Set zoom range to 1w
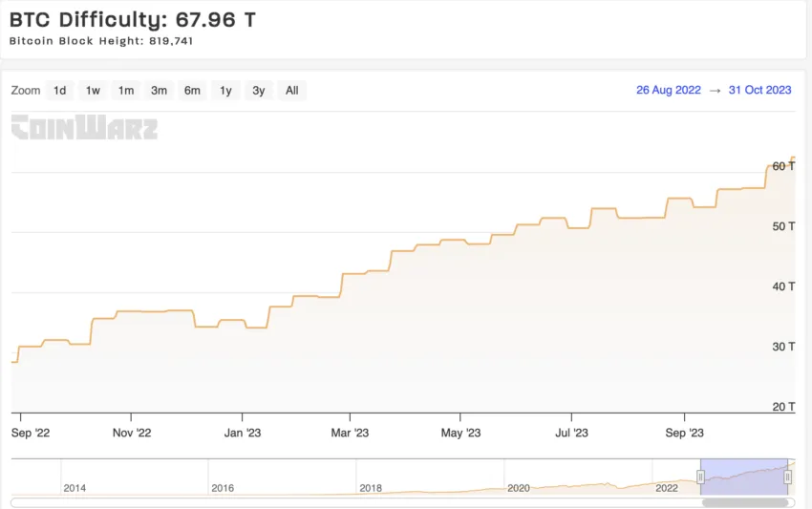Image resolution: width=812 pixels, height=509 pixels. tap(93, 91)
